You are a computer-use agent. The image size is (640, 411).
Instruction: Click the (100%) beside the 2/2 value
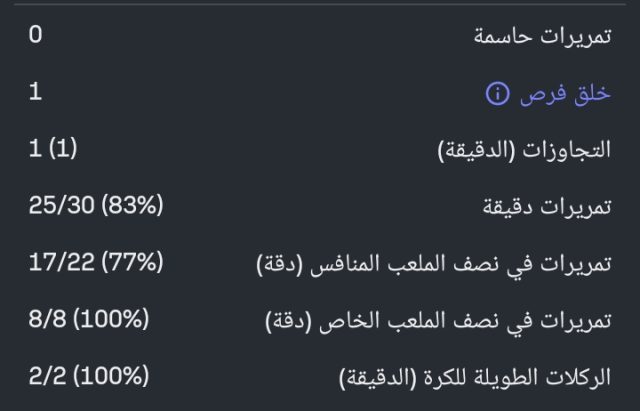112,378
